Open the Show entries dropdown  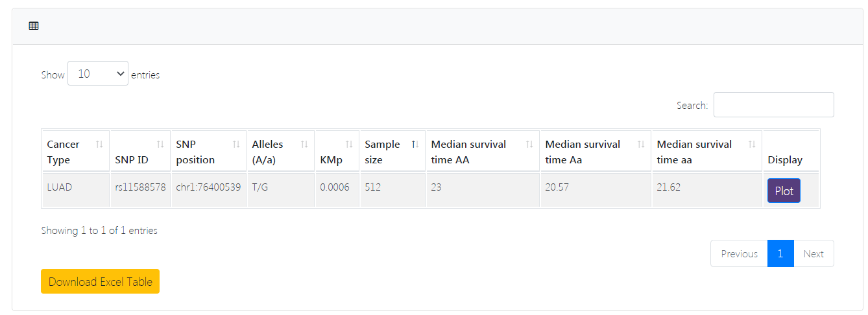click(x=98, y=74)
